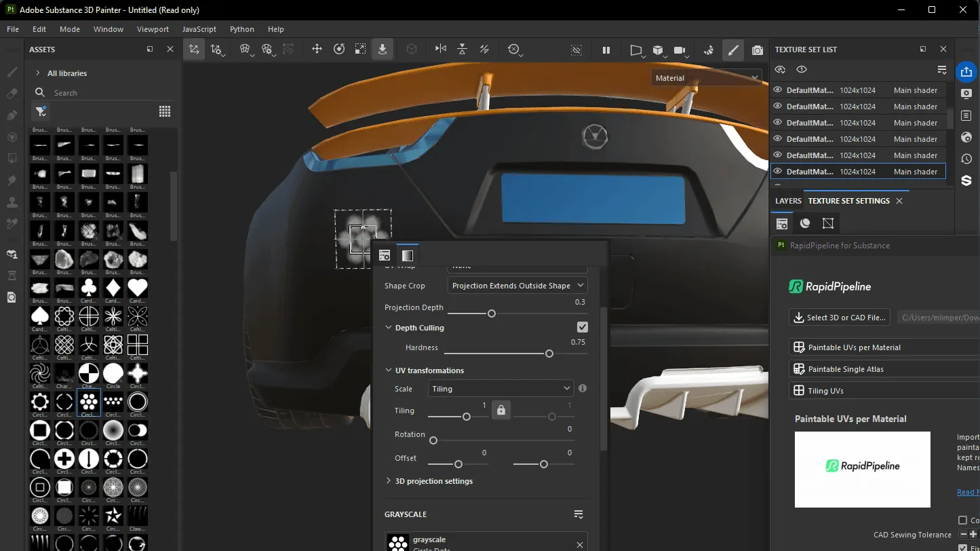The image size is (980, 551).
Task: Open the Shape Crop dropdown
Action: click(x=517, y=286)
